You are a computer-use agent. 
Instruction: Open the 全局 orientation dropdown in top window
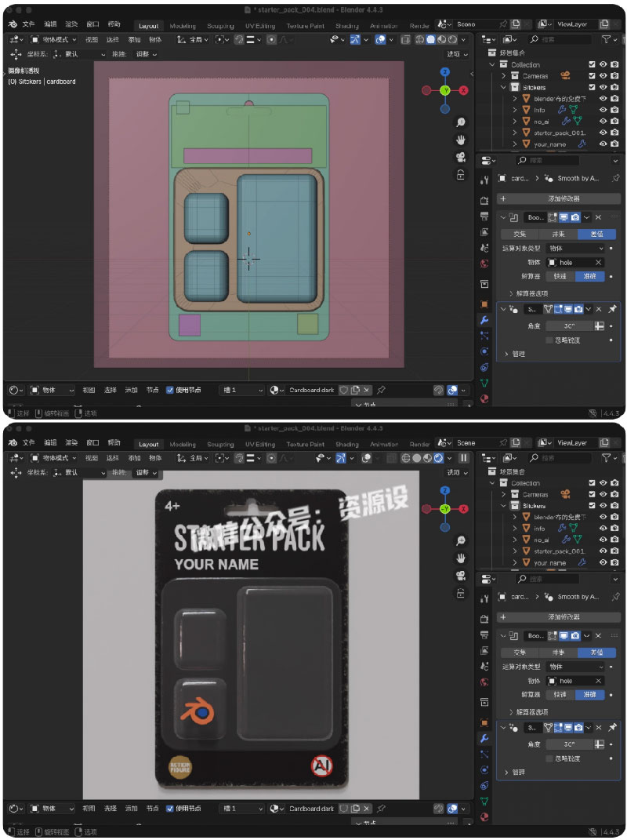(x=192, y=40)
